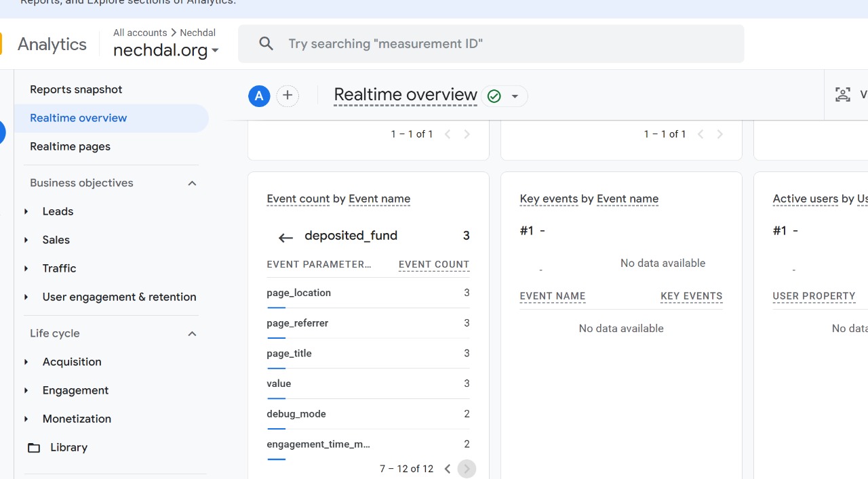Open the nechdal.org property selector
868x479 pixels.
165,51
